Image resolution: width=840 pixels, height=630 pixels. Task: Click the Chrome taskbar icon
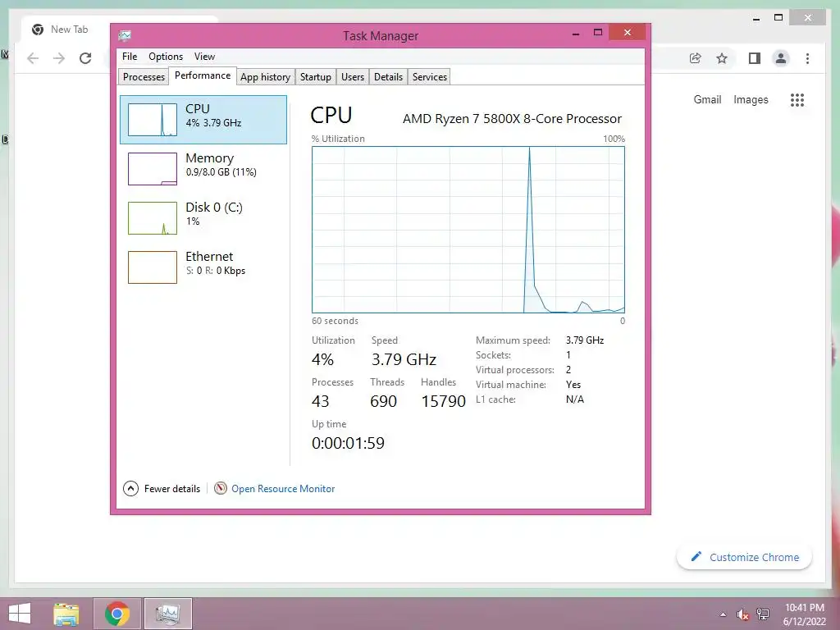[x=117, y=614]
